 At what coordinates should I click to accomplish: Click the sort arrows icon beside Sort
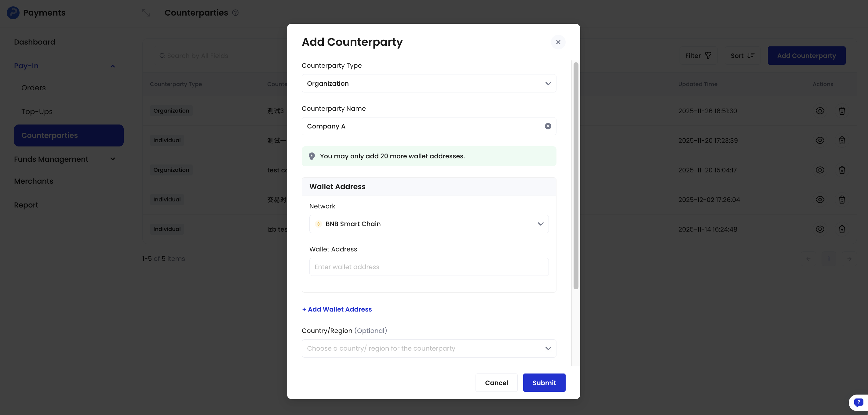tap(751, 56)
